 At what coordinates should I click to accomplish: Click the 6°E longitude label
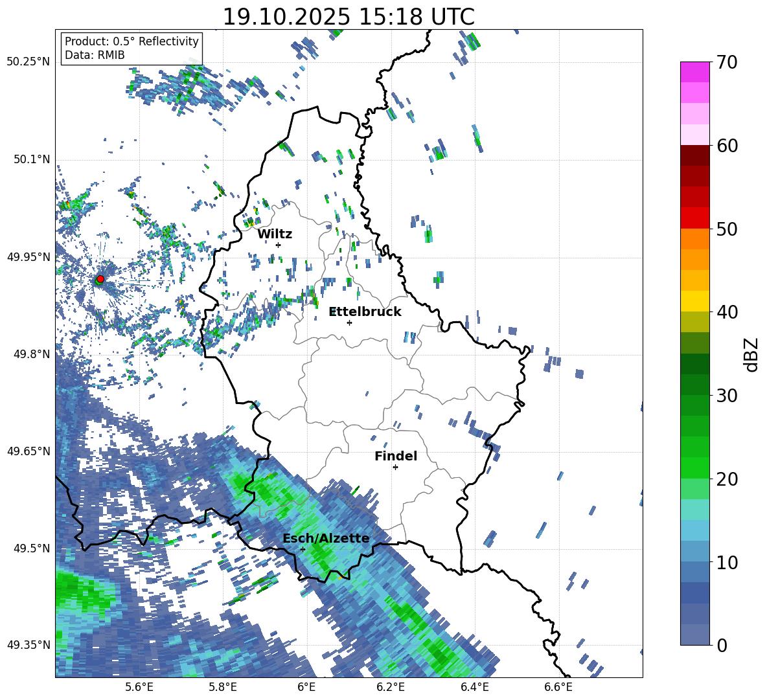click(306, 688)
